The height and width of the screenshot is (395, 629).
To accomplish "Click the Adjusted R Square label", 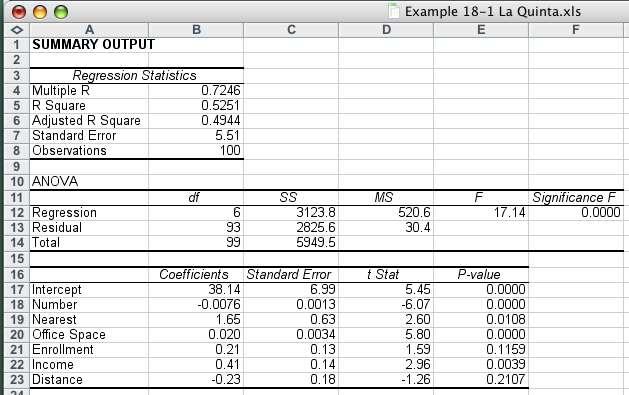I will tap(89, 121).
